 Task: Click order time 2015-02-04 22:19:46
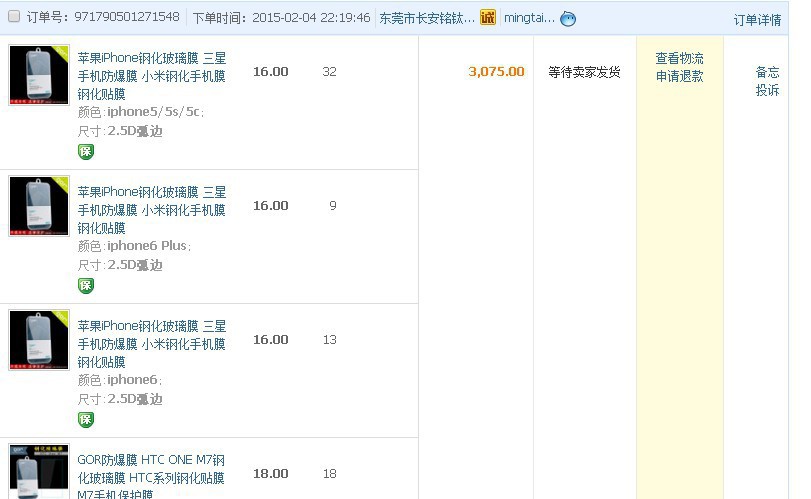(x=311, y=18)
